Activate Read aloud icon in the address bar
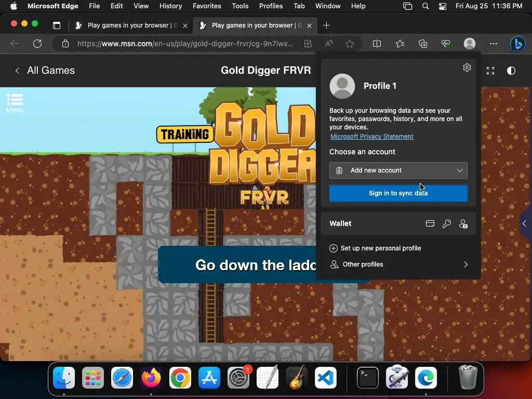 click(x=329, y=44)
